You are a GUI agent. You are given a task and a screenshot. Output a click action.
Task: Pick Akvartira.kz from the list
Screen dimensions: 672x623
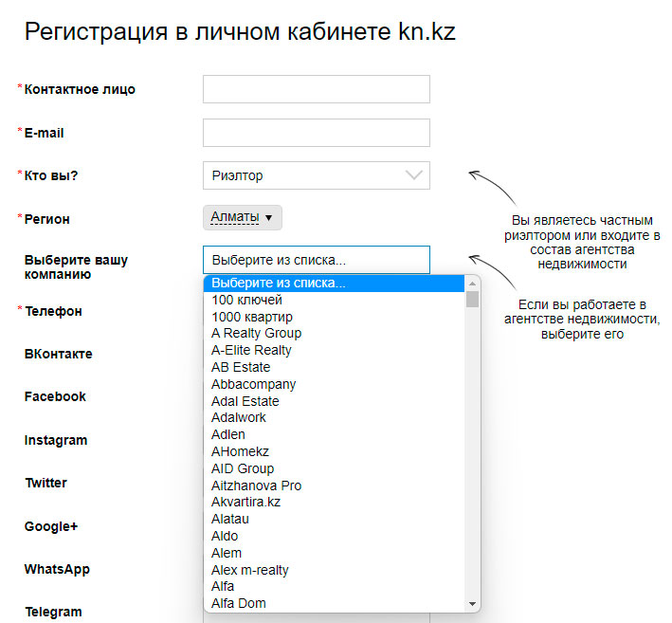[x=245, y=502]
